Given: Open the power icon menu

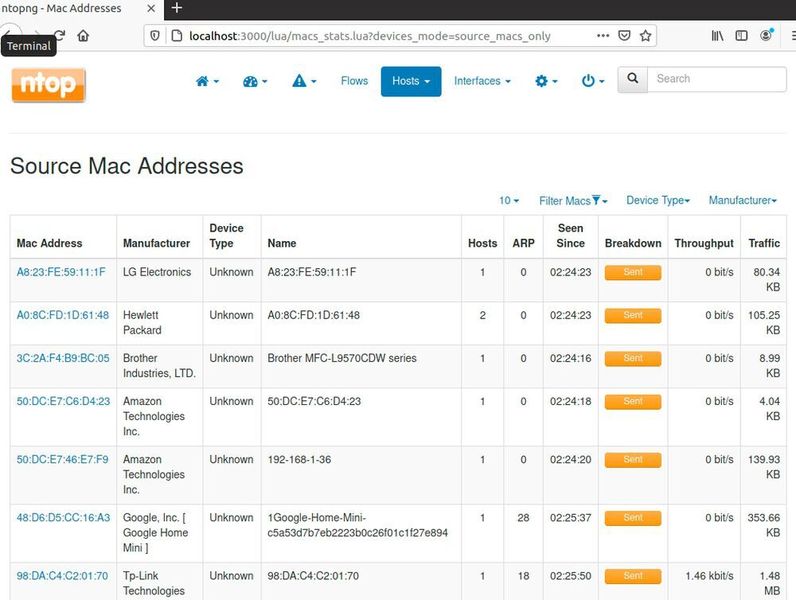Looking at the screenshot, I should [x=592, y=81].
